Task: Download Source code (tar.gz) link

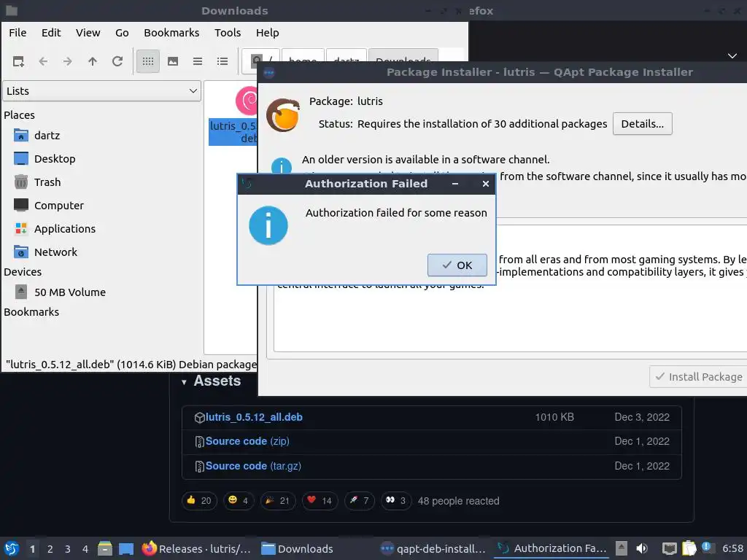Action: click(253, 466)
